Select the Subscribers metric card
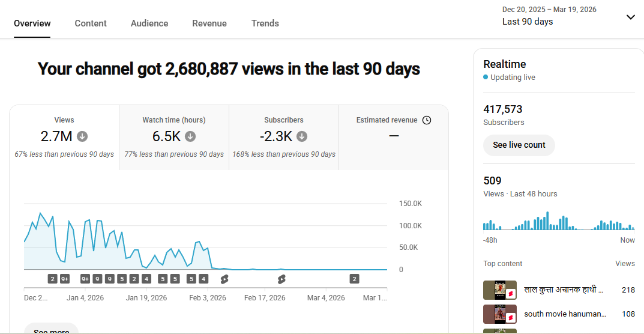Screen dimensions: 644x334 tap(284, 138)
